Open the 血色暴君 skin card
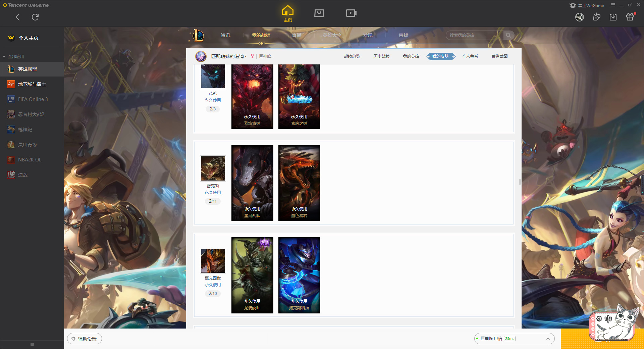This screenshot has width=644, height=349. [299, 183]
